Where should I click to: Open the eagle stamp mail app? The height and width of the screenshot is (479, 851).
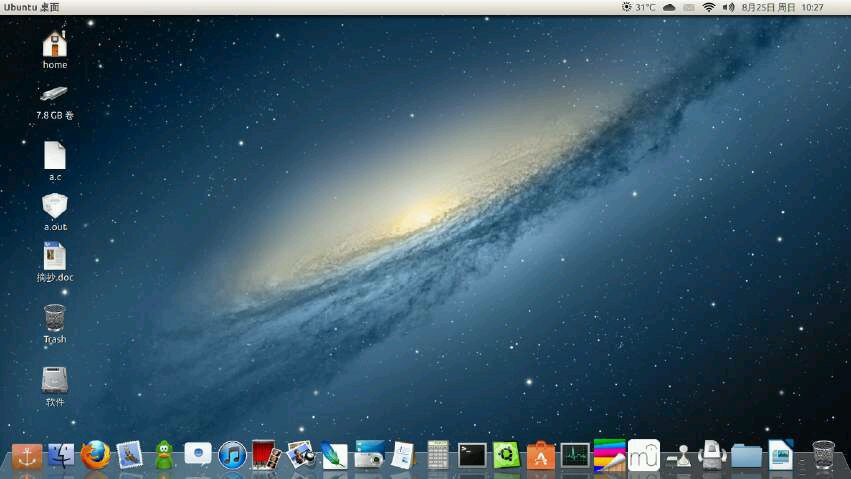[129, 455]
